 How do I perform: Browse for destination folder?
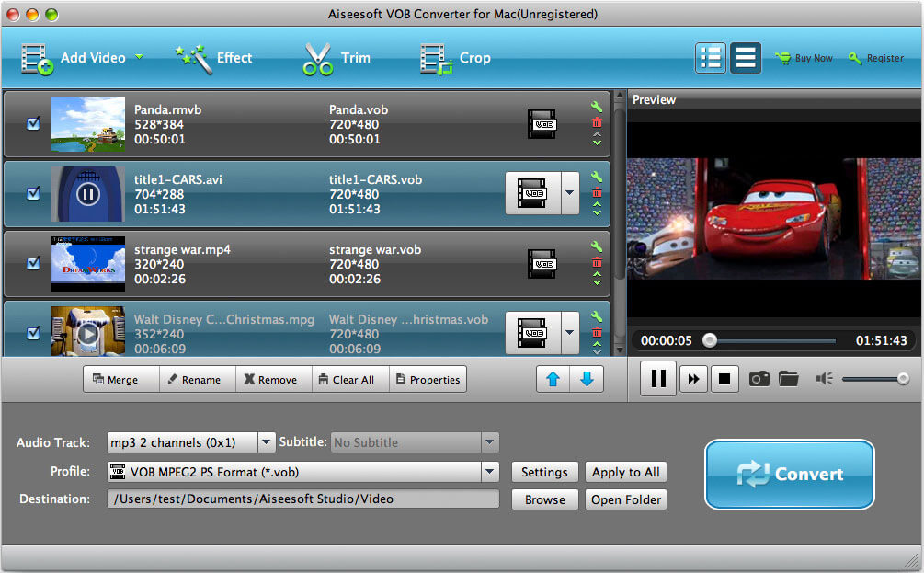544,499
